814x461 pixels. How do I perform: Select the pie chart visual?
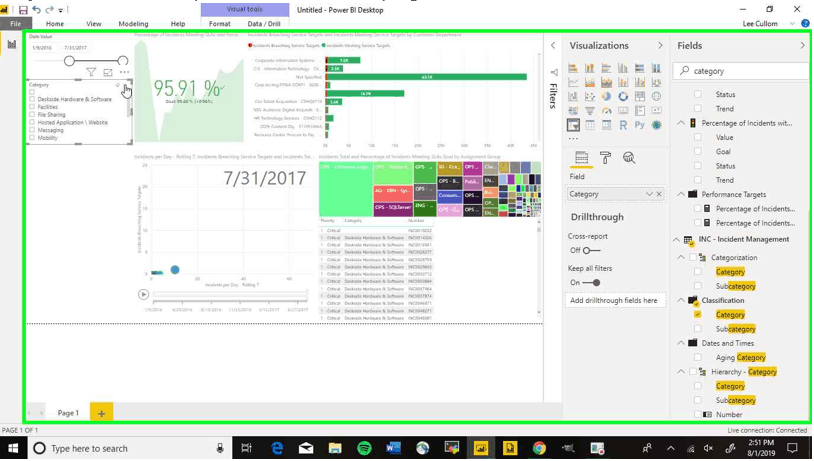pyautogui.click(x=606, y=96)
